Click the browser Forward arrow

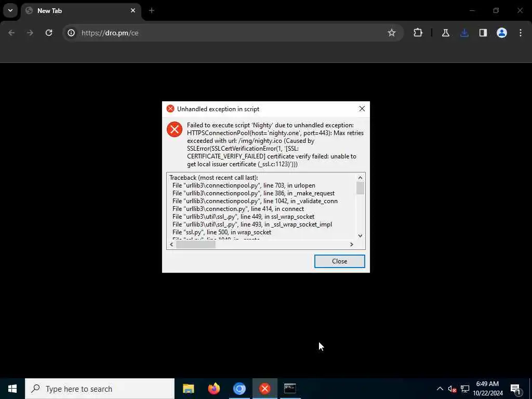point(30,33)
